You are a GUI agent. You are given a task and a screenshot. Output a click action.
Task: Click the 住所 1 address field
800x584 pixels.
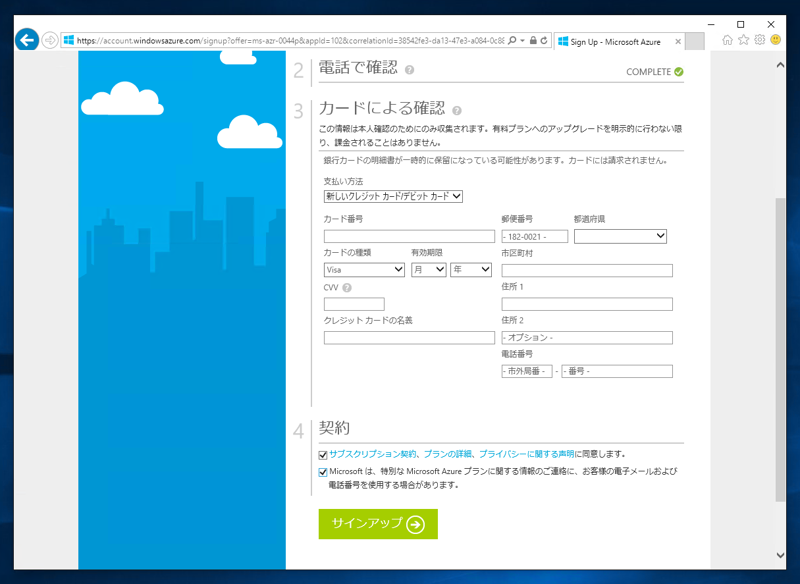[587, 304]
